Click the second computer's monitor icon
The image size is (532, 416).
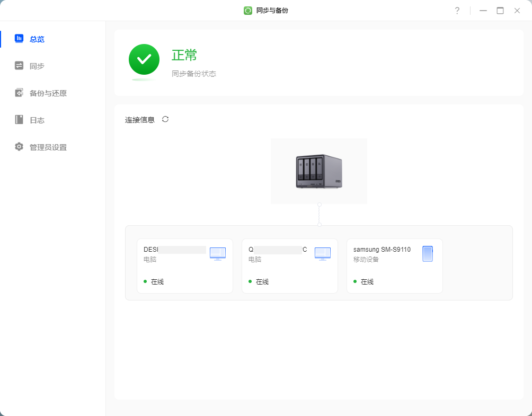[323, 254]
